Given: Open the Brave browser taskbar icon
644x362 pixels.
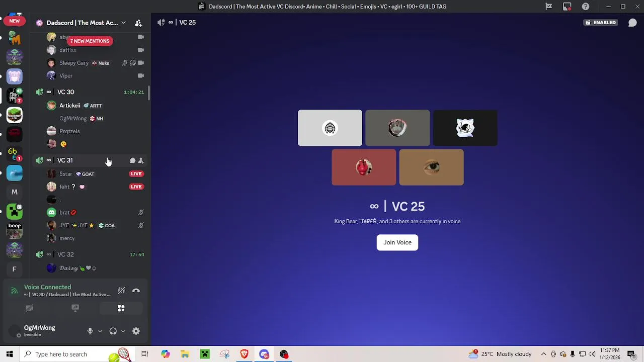Looking at the screenshot, I should tap(244, 354).
